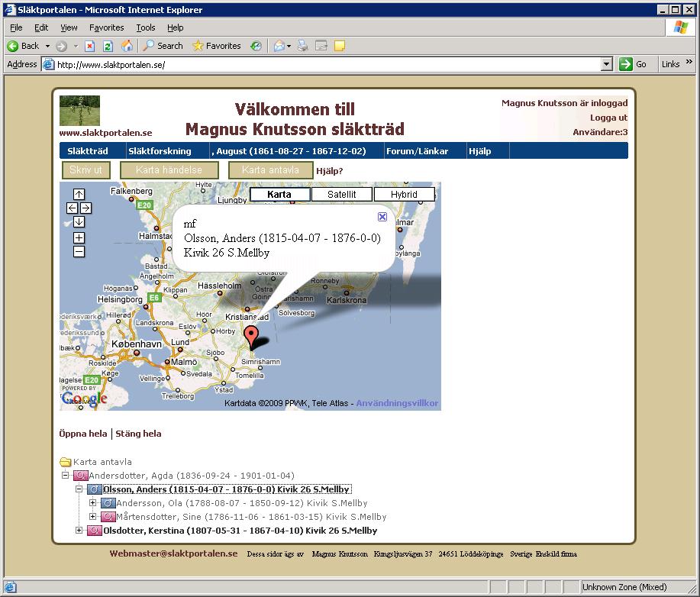
Task: Select the August (1861-08-27 - 1867-12-02) nav item
Action: (289, 151)
